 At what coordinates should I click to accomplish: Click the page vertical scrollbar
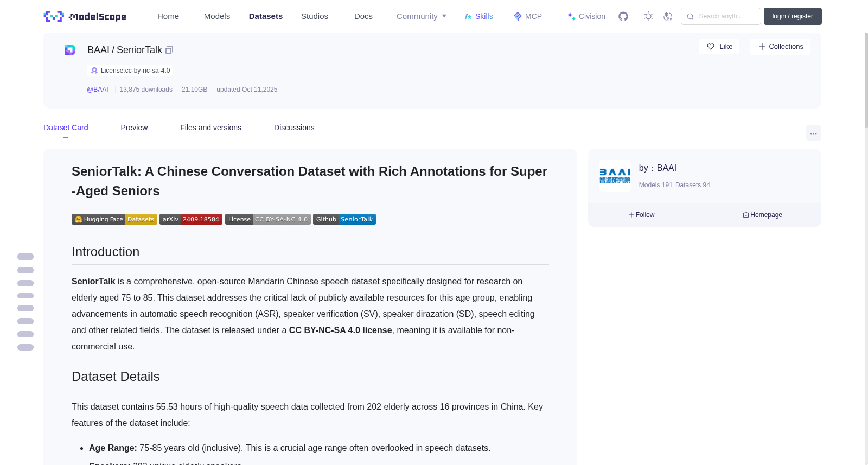866,80
